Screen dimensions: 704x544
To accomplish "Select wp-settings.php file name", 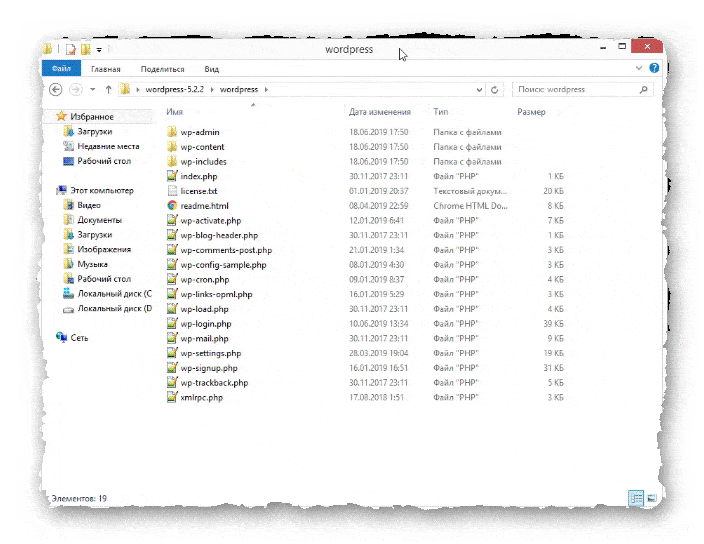I will point(211,353).
